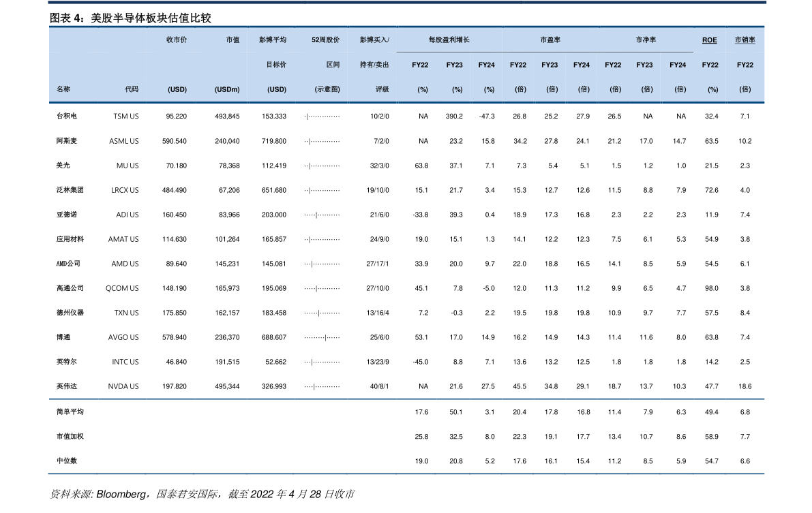812x513 pixels.
Task: Select company name 应用材料
Action: point(70,239)
